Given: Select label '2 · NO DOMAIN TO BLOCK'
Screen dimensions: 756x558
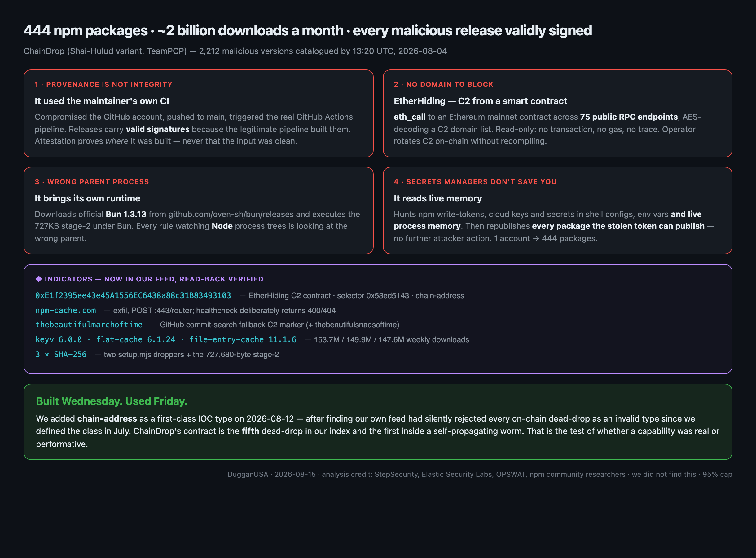Looking at the screenshot, I should click(443, 84).
